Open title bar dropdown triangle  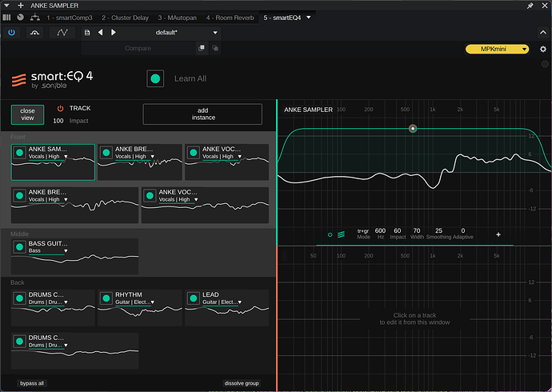(x=6, y=6)
